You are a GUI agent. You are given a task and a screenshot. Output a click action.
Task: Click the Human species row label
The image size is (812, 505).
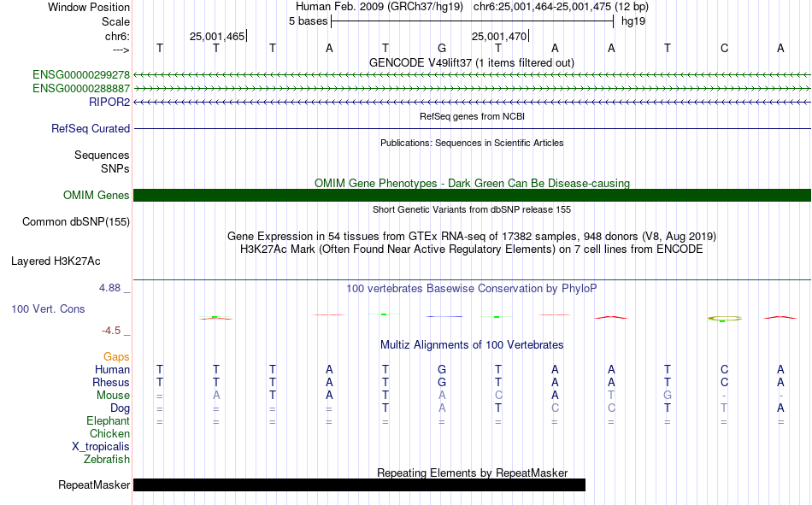point(112,369)
